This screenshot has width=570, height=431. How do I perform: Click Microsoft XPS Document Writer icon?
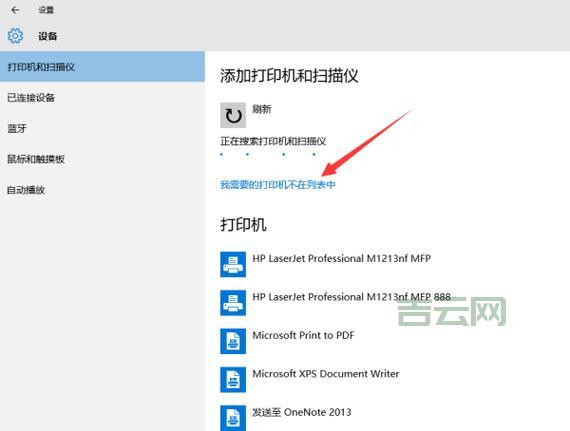click(x=233, y=380)
